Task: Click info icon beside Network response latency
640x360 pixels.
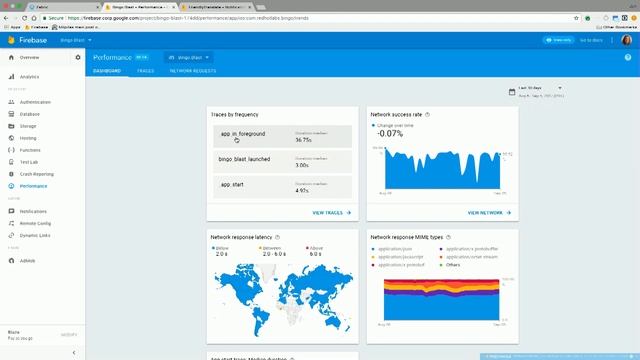Action: (x=278, y=237)
